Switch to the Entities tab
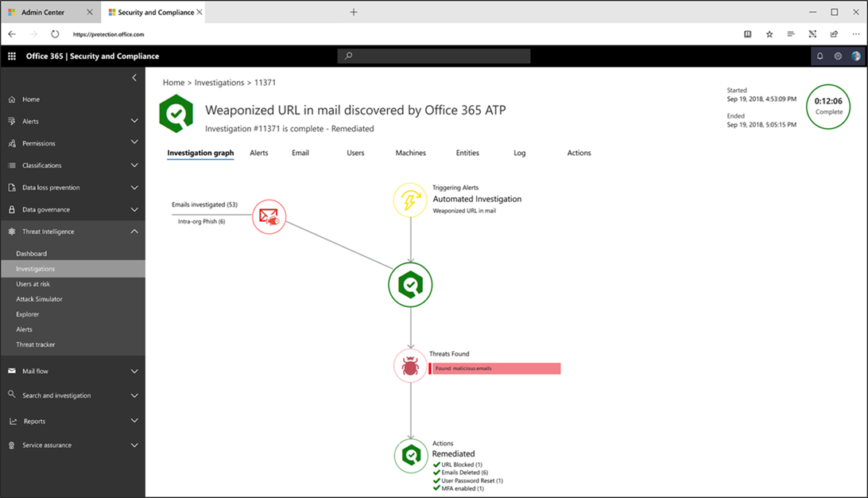Viewport: 868px width, 498px height. point(467,153)
